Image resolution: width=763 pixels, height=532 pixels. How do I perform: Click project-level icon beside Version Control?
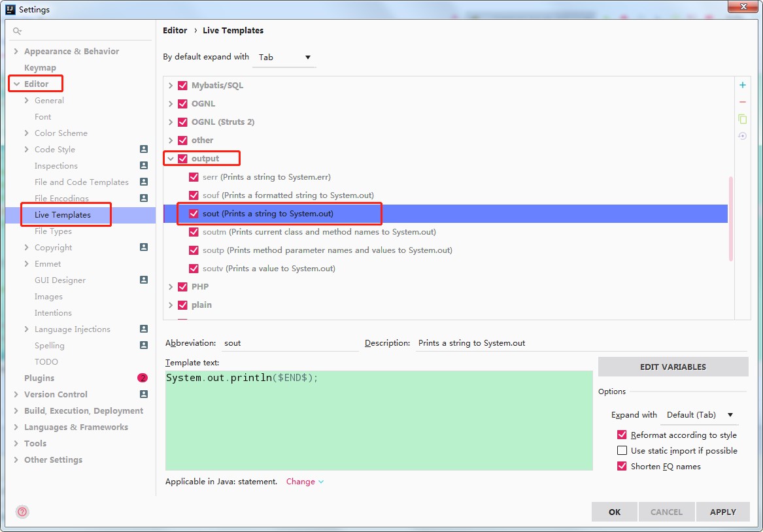[x=144, y=394]
